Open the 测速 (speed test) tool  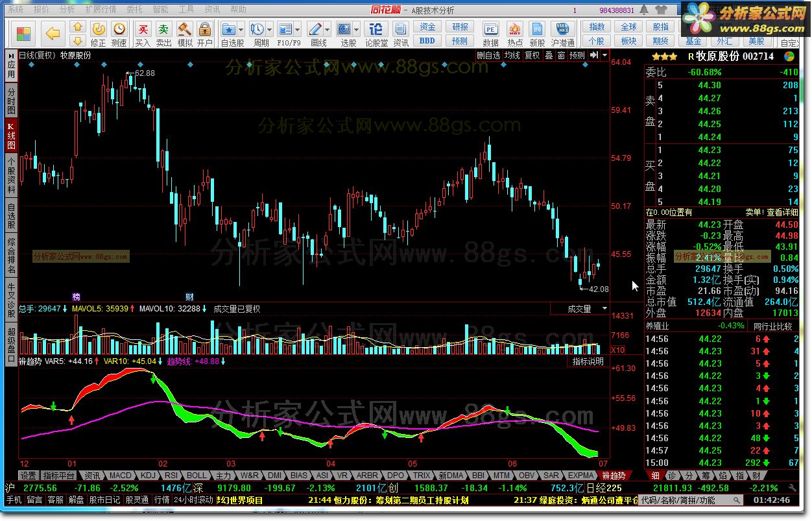click(x=119, y=34)
